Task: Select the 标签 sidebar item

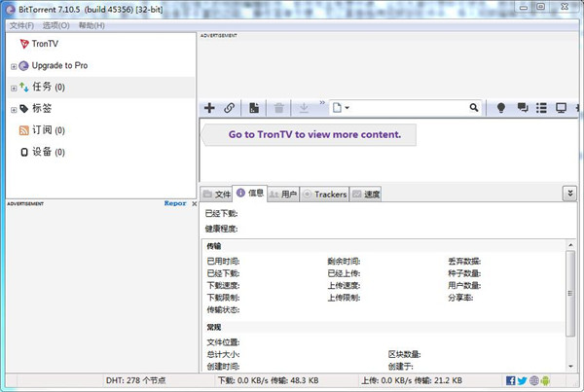Action: click(x=42, y=109)
